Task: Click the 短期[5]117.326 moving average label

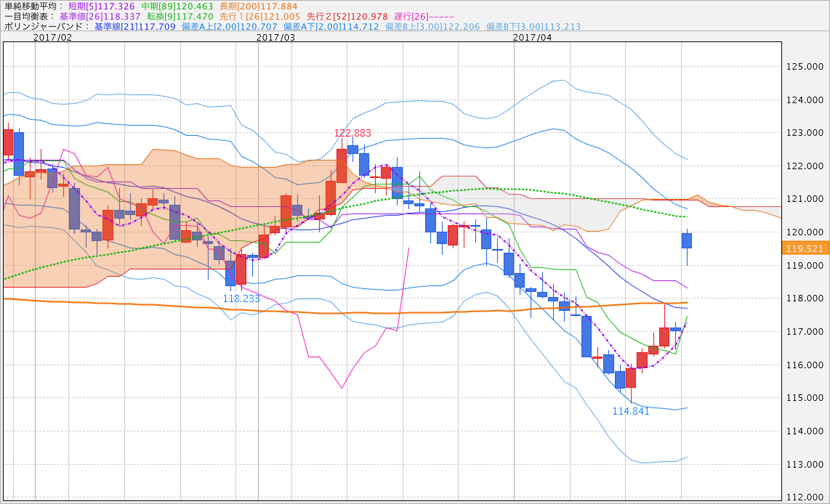Action: 101,6
